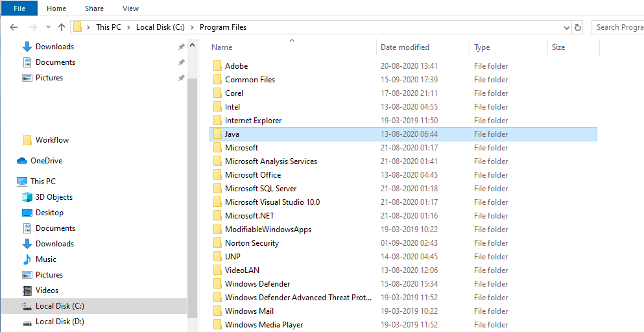The image size is (644, 332).
Task: Select Windows Defender Advanced Threat Protection folder
Action: tap(298, 298)
